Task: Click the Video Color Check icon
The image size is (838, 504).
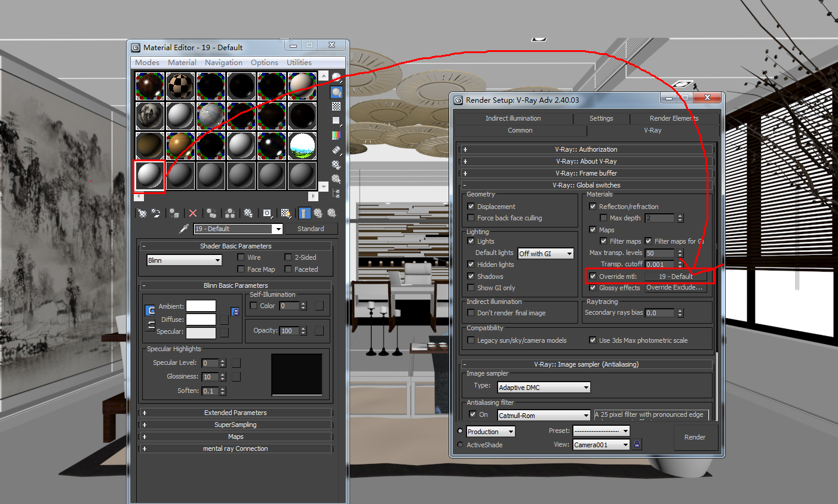Action: coord(336,136)
